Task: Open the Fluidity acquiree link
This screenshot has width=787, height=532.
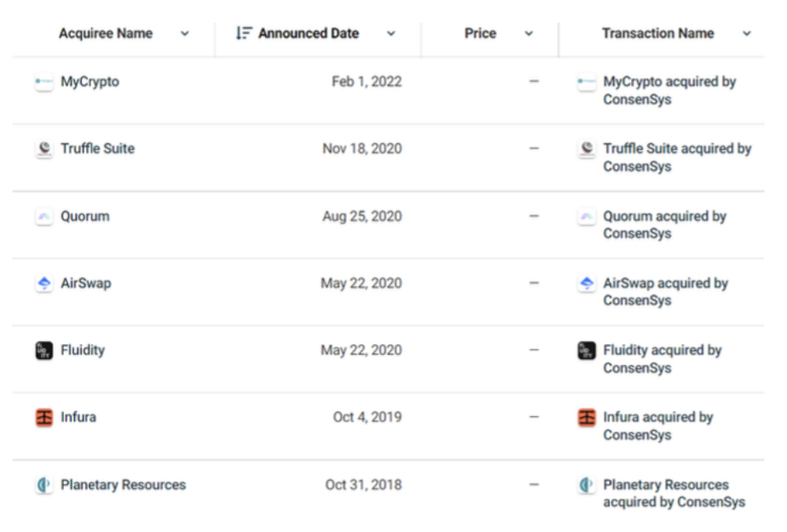Action: point(83,350)
